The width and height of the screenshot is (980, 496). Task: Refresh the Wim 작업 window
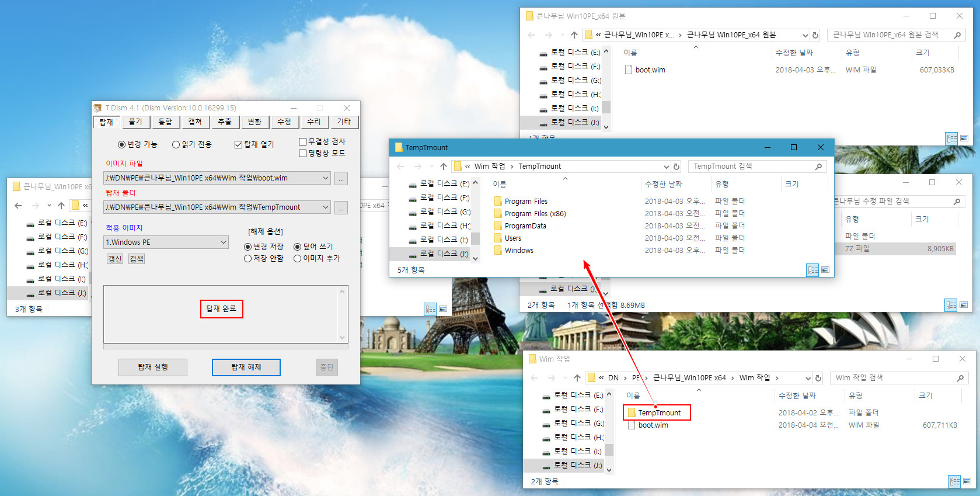click(818, 378)
